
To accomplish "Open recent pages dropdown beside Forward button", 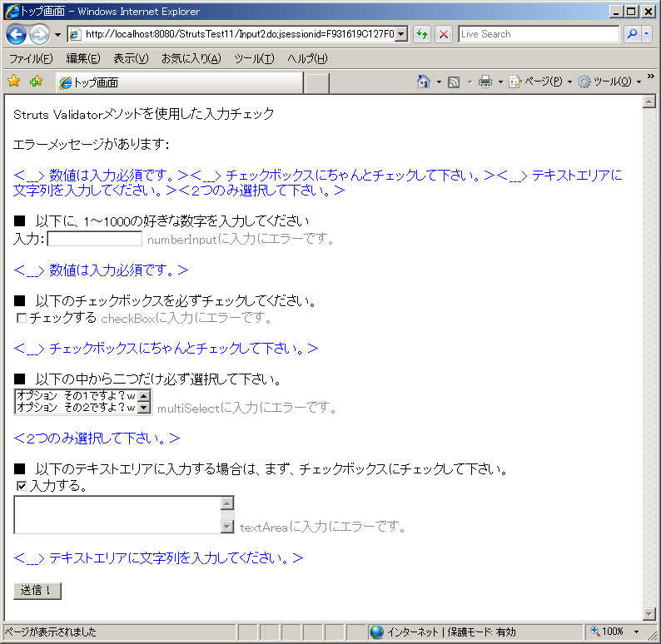I will (x=57, y=35).
